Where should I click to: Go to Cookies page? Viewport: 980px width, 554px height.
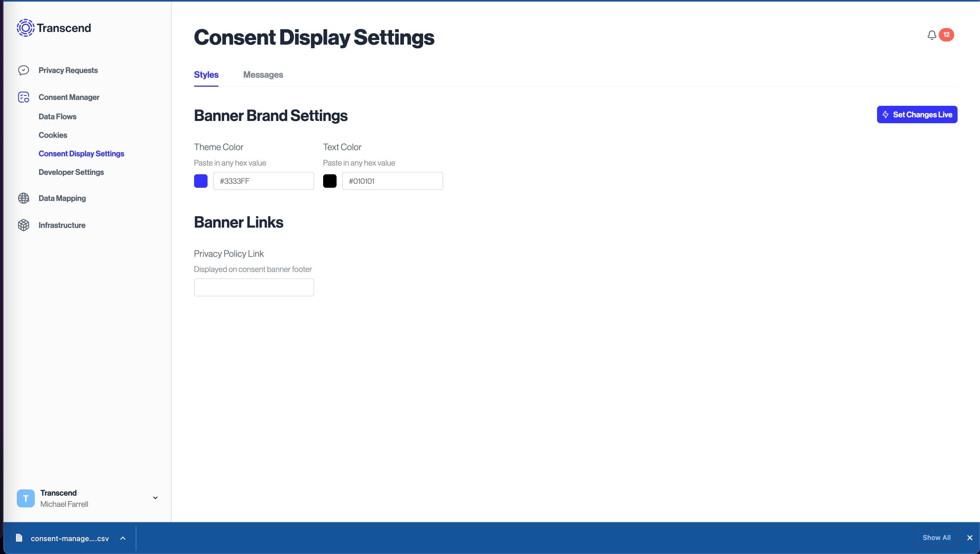pyautogui.click(x=53, y=135)
